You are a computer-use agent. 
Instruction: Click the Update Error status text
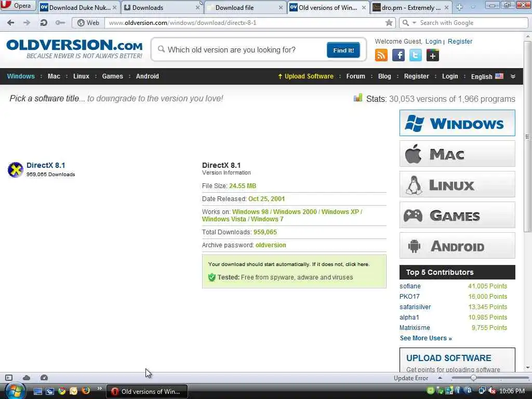coord(411,378)
